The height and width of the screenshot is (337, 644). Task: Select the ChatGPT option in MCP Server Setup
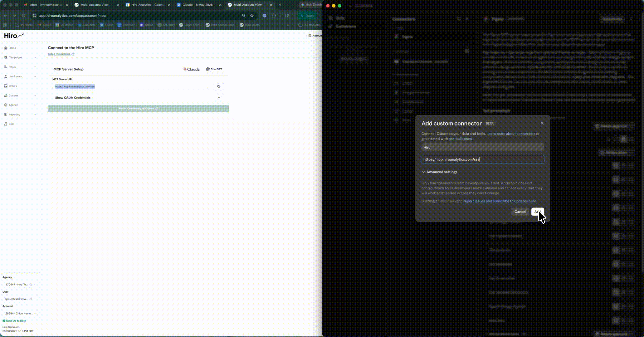[214, 69]
